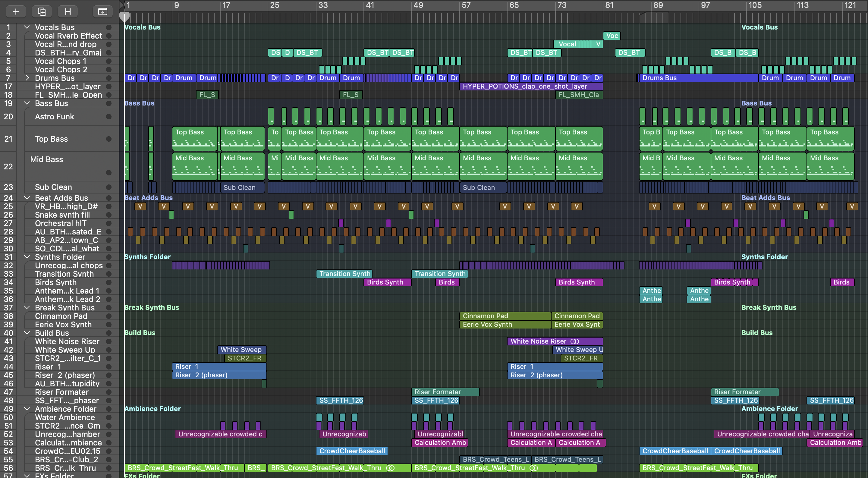Collapse the Build Bus track stack
868x478 pixels.
(27, 332)
